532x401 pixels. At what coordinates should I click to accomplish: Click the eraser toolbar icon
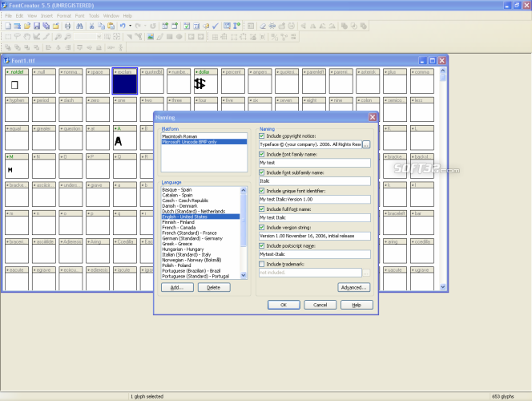(x=263, y=26)
